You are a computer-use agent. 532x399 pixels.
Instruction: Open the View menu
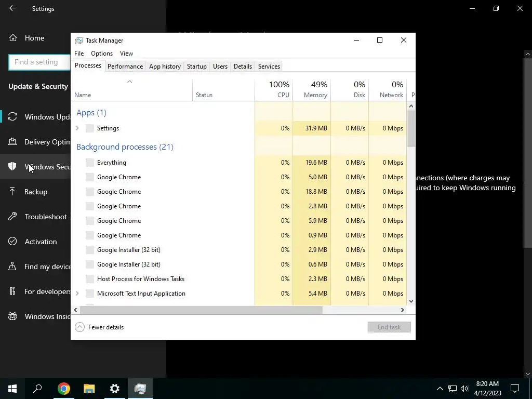coord(126,54)
